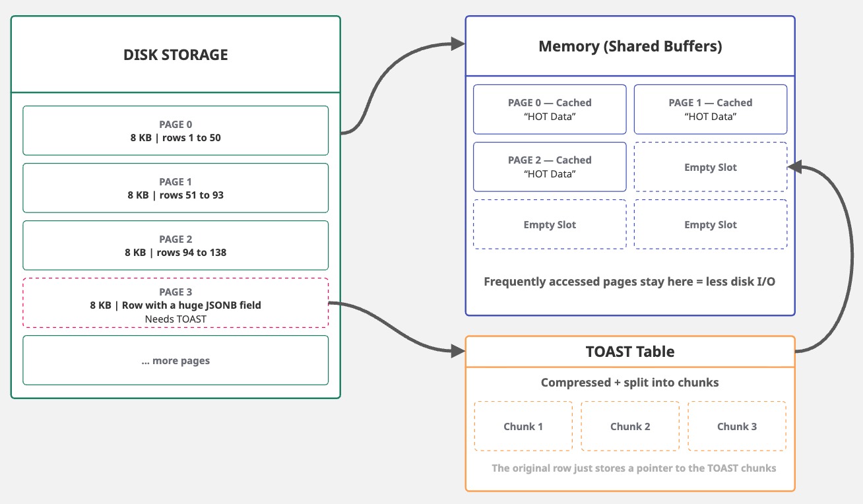Select the bottom-right Empty Slot in memory
Image resolution: width=863 pixels, height=504 pixels.
pos(711,225)
